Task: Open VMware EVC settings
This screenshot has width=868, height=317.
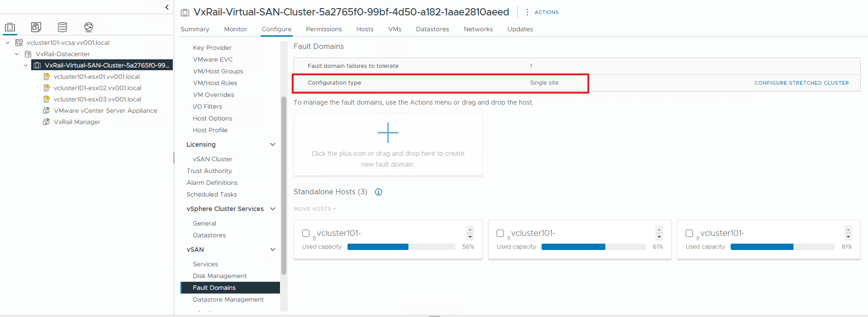Action: (213, 59)
